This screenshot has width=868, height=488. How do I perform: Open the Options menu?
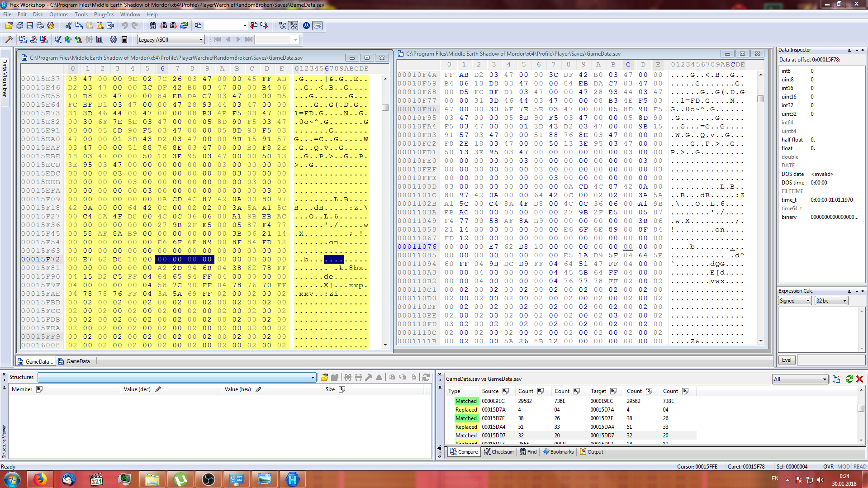pos(58,14)
